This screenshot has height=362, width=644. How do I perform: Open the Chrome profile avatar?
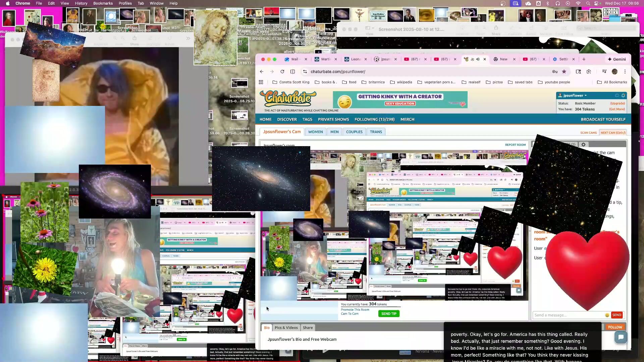tap(614, 71)
